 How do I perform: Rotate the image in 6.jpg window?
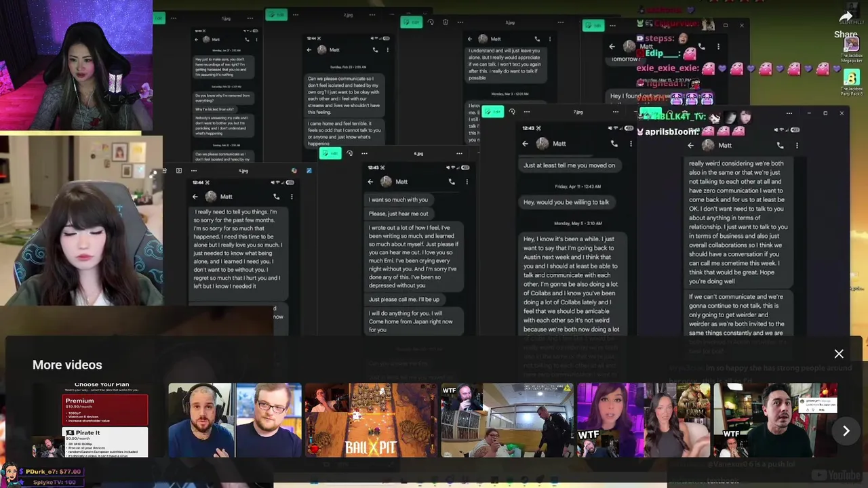[349, 154]
